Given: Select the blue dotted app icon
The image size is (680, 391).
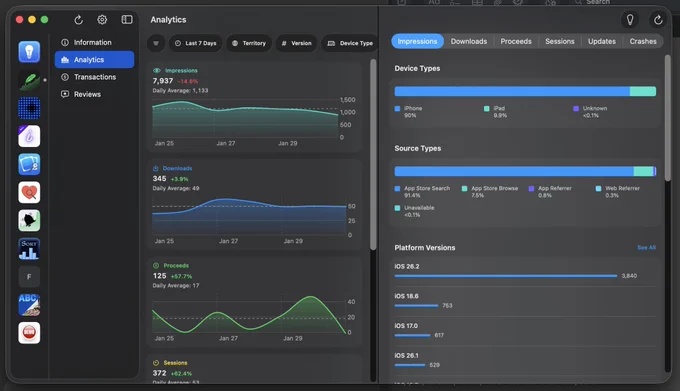Looking at the screenshot, I should tap(29, 108).
